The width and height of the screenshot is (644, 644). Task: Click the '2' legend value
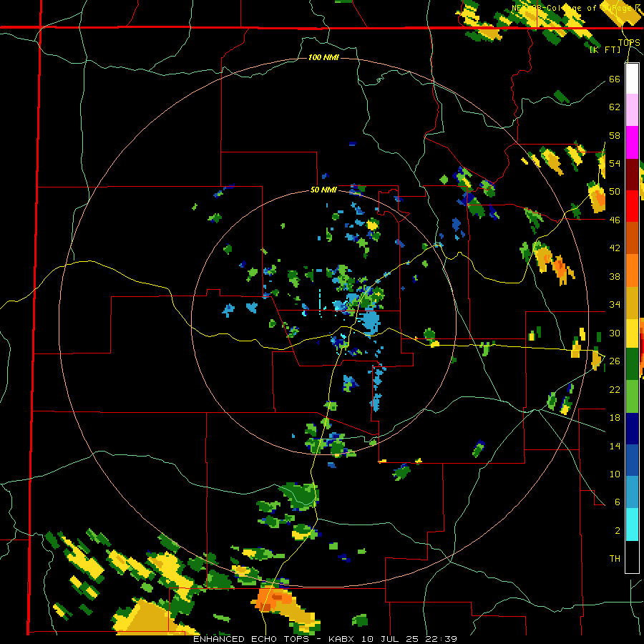(x=618, y=531)
